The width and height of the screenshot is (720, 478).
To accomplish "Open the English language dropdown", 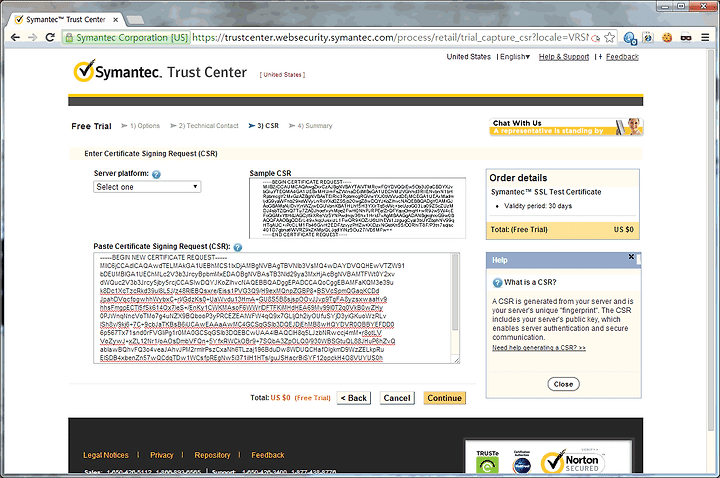I will point(515,57).
